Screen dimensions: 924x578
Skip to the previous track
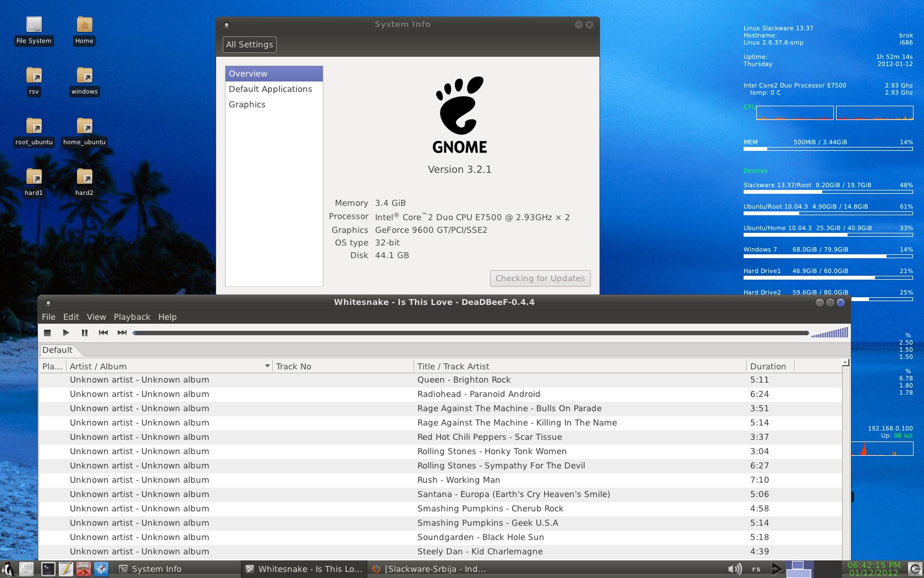click(x=103, y=332)
